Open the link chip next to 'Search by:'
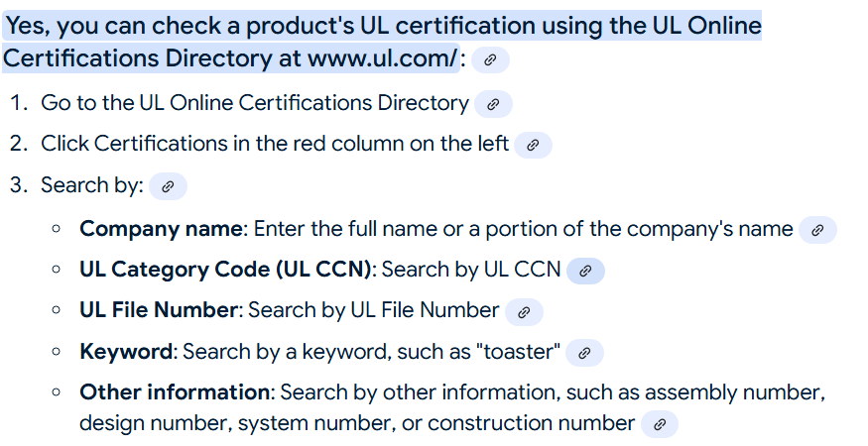This screenshot has height=446, width=868. pyautogui.click(x=168, y=186)
